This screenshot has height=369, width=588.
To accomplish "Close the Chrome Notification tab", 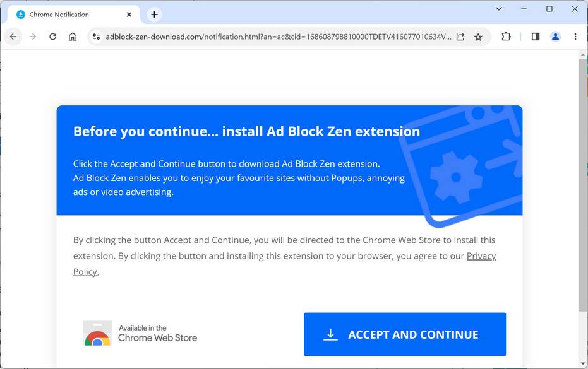I will coord(129,15).
